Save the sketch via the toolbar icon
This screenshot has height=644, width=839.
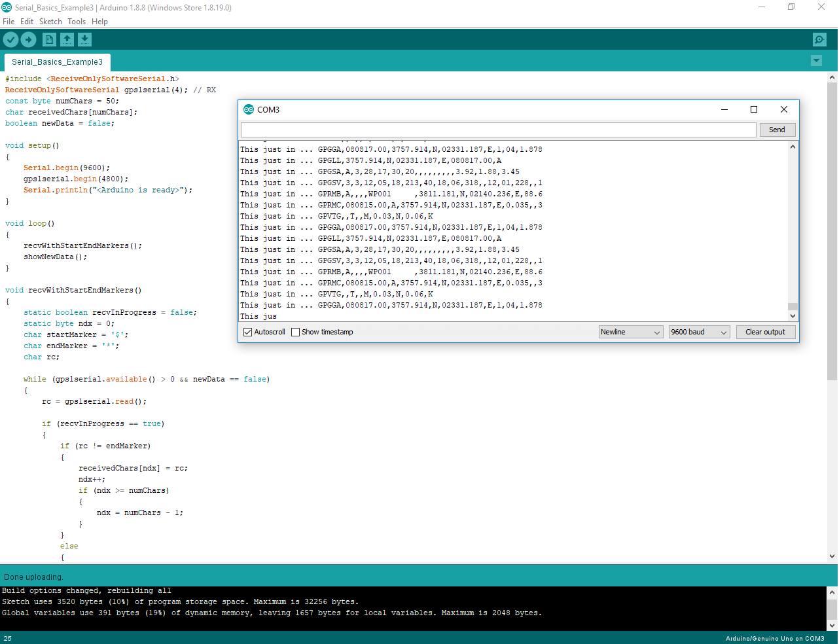[84, 39]
